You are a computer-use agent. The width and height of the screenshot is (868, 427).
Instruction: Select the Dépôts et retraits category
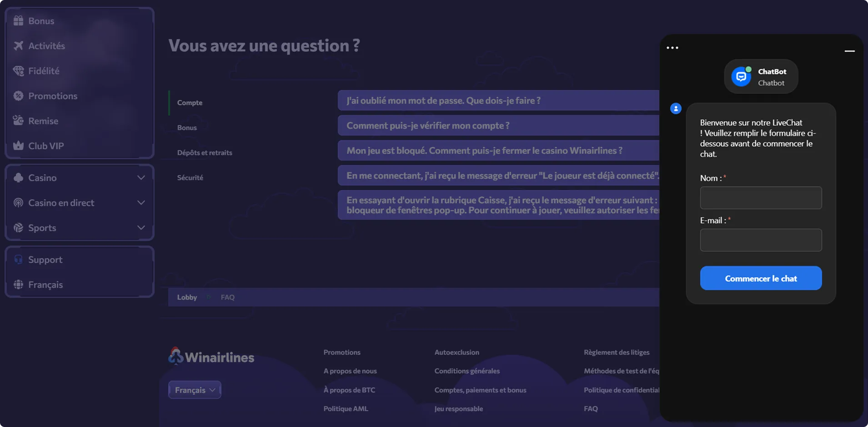[x=205, y=152]
